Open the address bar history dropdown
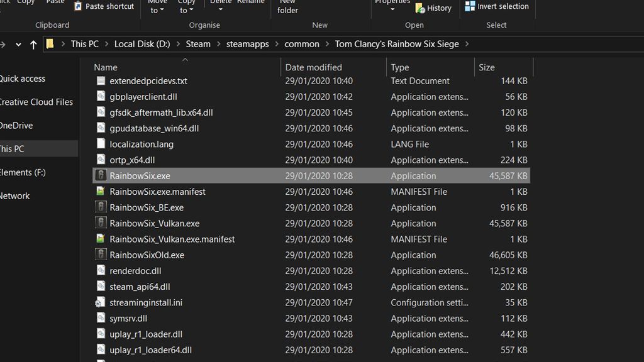 [18, 43]
